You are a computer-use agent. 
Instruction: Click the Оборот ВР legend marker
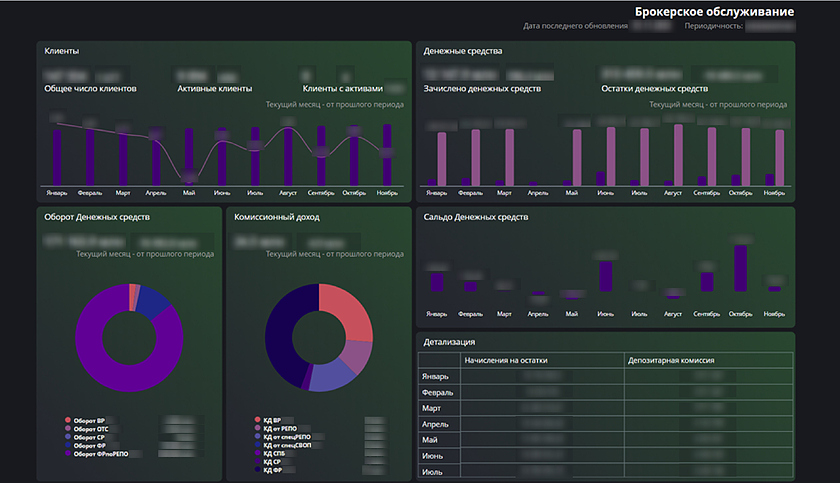(x=68, y=421)
